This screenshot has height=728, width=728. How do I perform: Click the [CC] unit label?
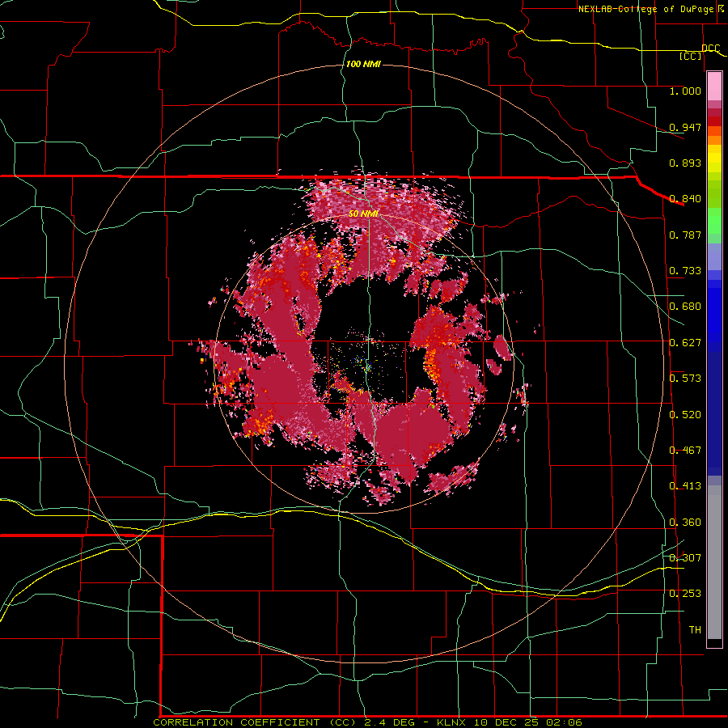691,56
